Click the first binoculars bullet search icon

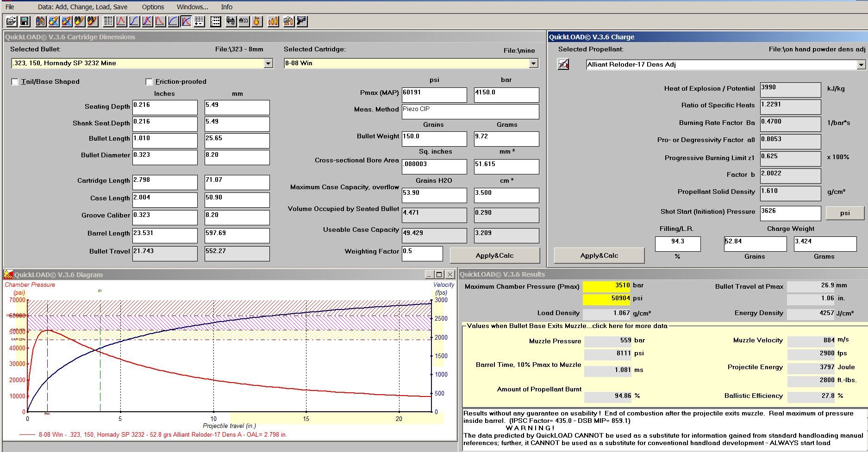pyautogui.click(x=80, y=21)
